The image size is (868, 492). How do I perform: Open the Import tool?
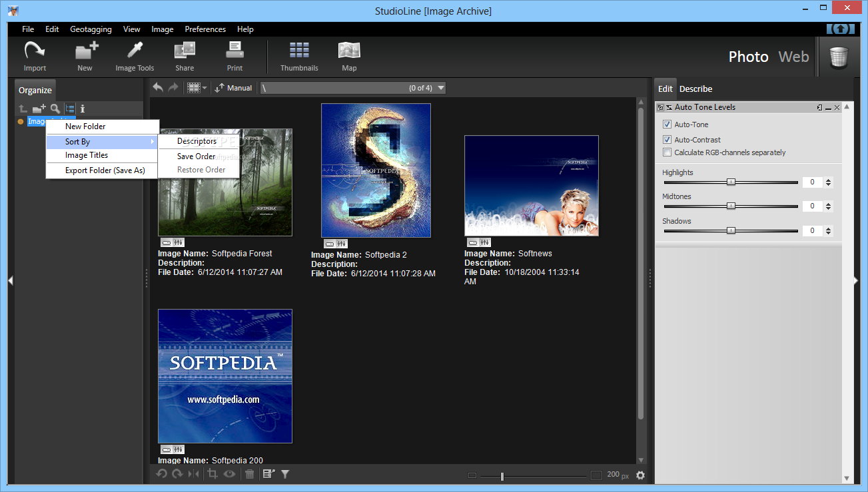(x=35, y=56)
